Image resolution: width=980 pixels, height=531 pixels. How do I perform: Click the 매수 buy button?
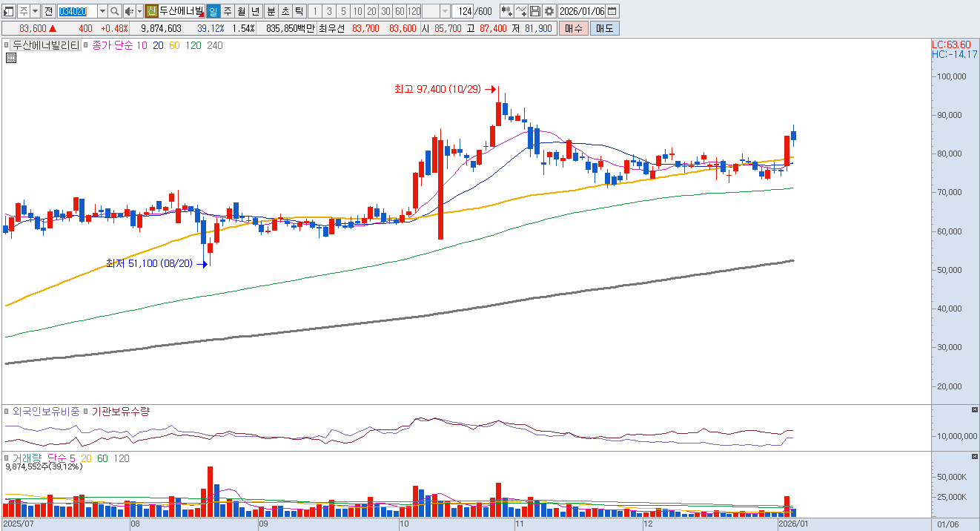(x=573, y=28)
